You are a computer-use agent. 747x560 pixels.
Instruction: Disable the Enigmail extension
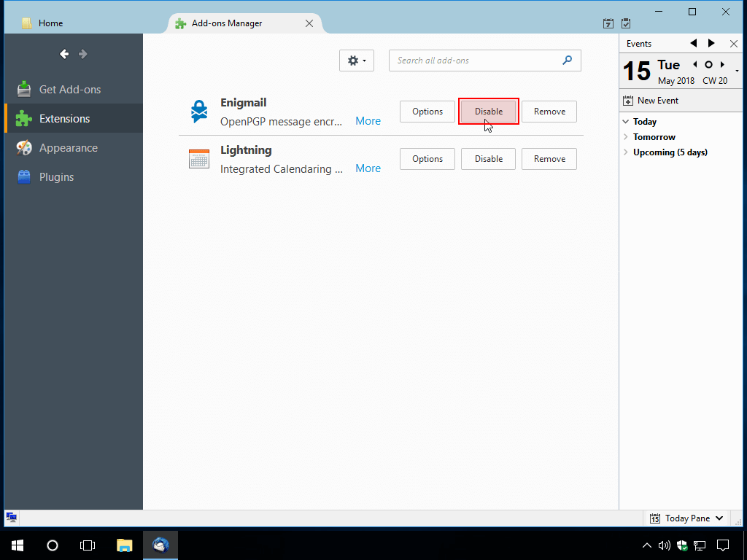(x=489, y=112)
